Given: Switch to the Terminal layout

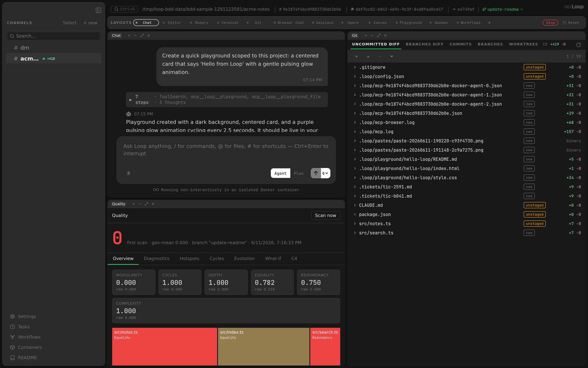Looking at the screenshot, I should tap(230, 23).
